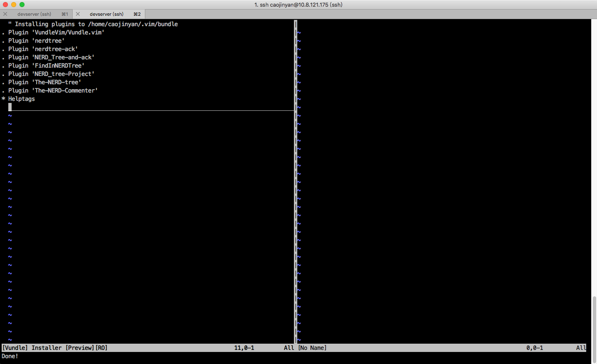
Task: Close the second devserver tab with its X icon
Action: pos(78,14)
